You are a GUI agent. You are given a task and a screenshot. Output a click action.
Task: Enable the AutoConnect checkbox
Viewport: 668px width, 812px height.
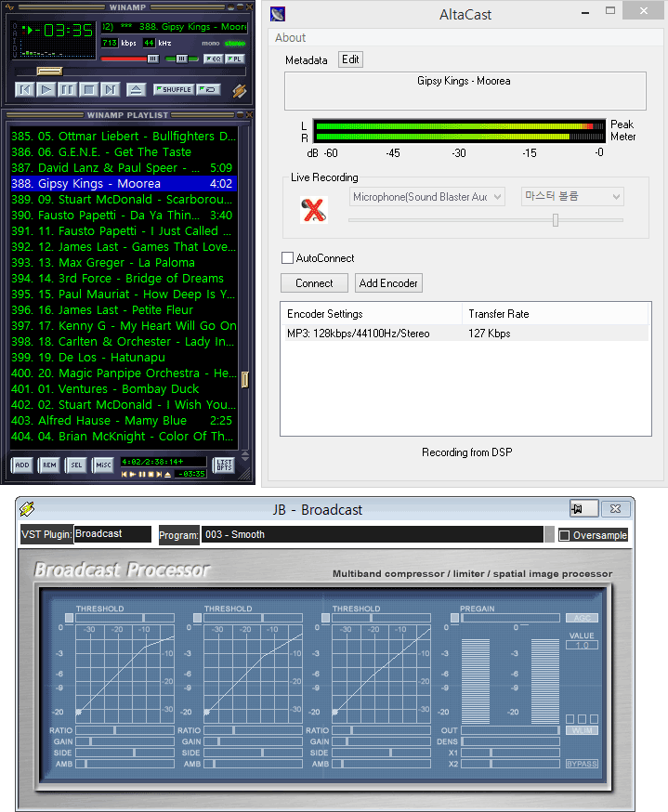288,258
